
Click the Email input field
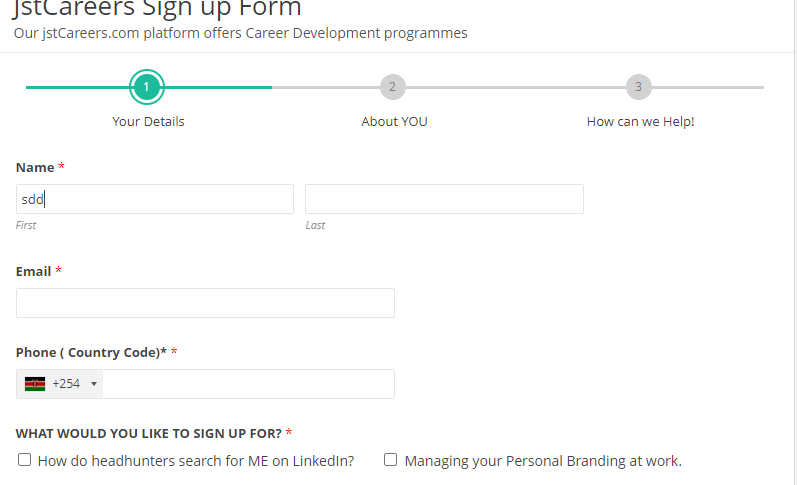pyautogui.click(x=205, y=303)
